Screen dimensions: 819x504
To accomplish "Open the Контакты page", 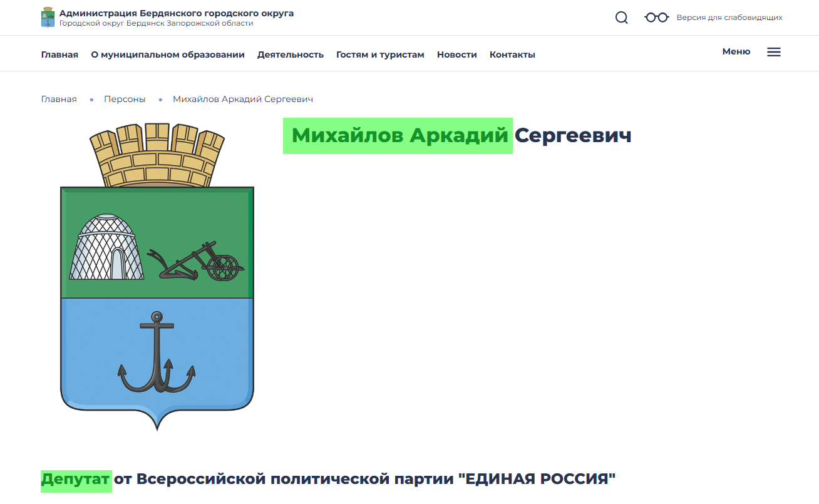I will [512, 54].
